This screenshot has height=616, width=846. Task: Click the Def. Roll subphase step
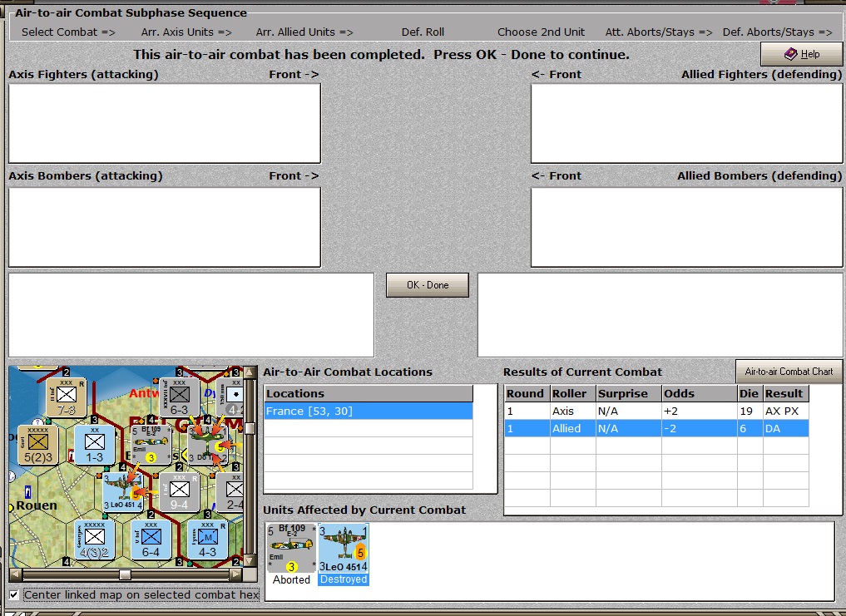coord(423,32)
